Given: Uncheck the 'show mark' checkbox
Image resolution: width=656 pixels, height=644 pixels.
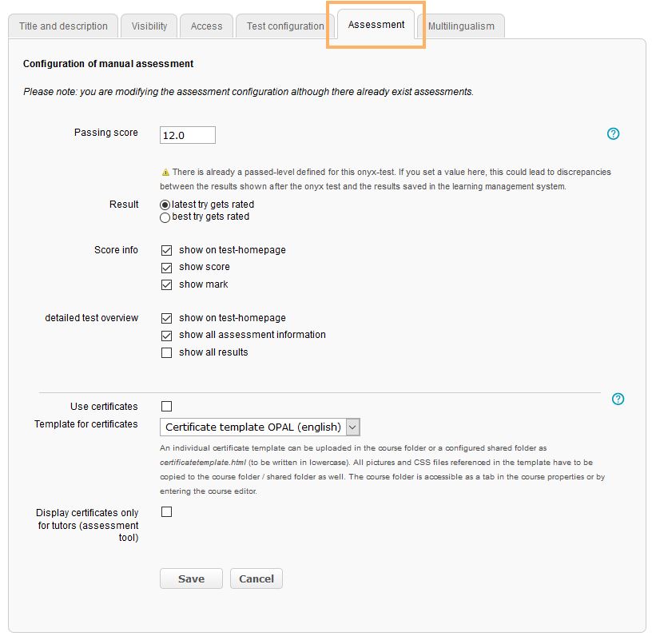Looking at the screenshot, I should pos(167,285).
